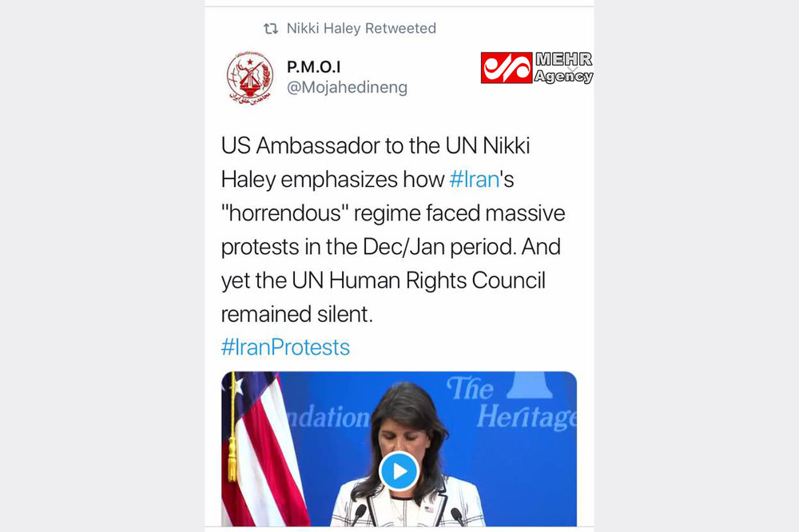Open the "Nikki Haley Retweeted" label
The image size is (799, 532).
(x=361, y=29)
